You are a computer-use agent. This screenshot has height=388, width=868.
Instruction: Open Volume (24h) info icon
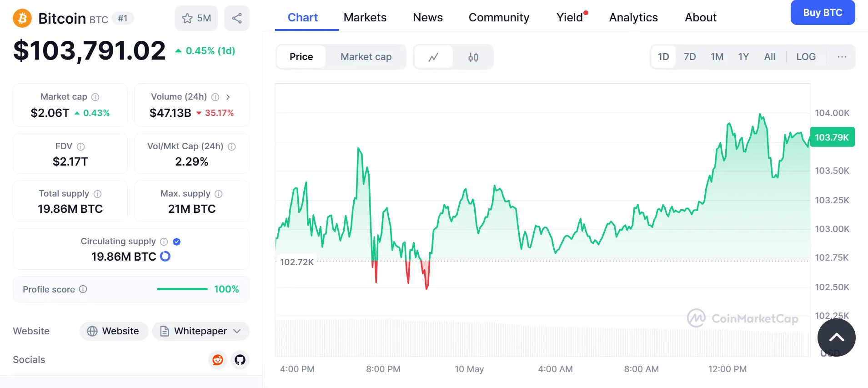[x=216, y=97]
